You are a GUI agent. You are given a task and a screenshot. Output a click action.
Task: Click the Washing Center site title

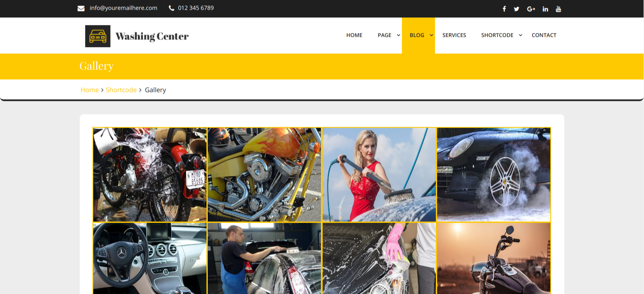click(152, 36)
